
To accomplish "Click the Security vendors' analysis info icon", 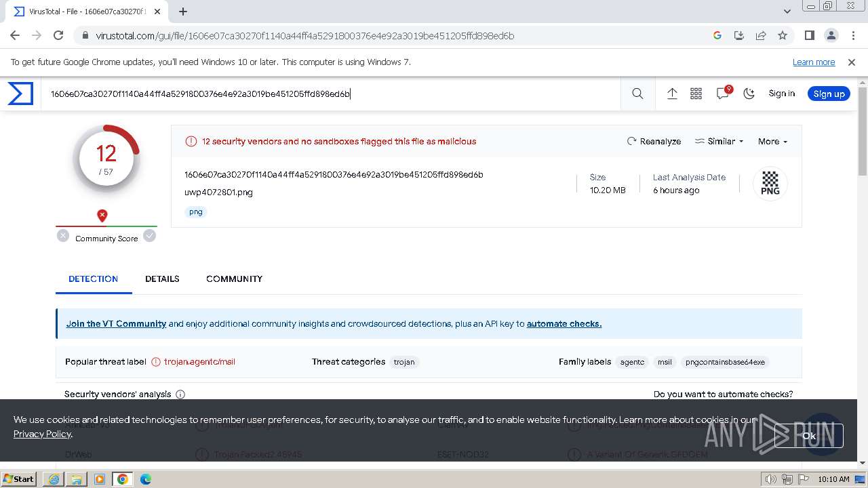I will point(180,394).
